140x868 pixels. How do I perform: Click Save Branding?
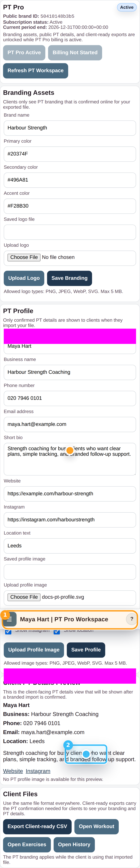pyautogui.click(x=69, y=278)
